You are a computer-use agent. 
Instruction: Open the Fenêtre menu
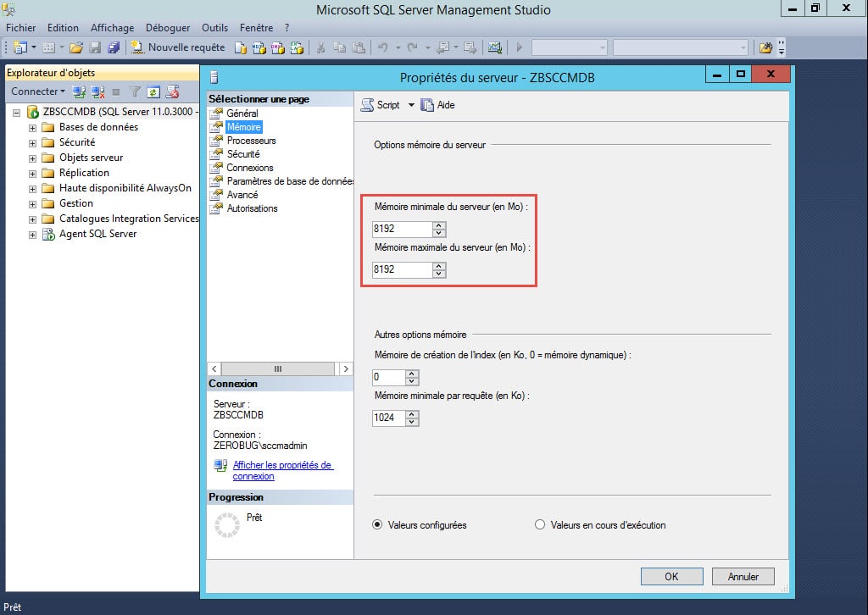point(256,28)
